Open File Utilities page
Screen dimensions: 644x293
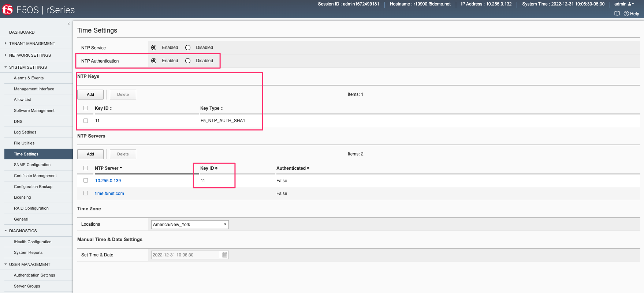24,143
